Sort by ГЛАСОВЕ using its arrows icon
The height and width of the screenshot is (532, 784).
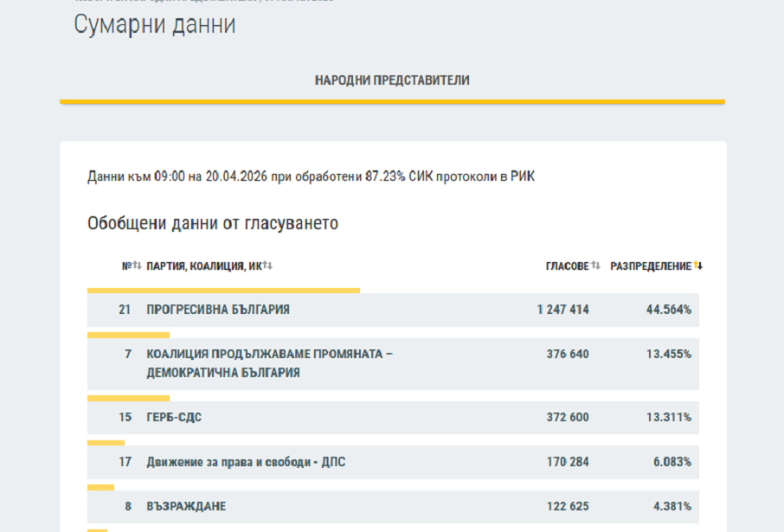pyautogui.click(x=595, y=266)
